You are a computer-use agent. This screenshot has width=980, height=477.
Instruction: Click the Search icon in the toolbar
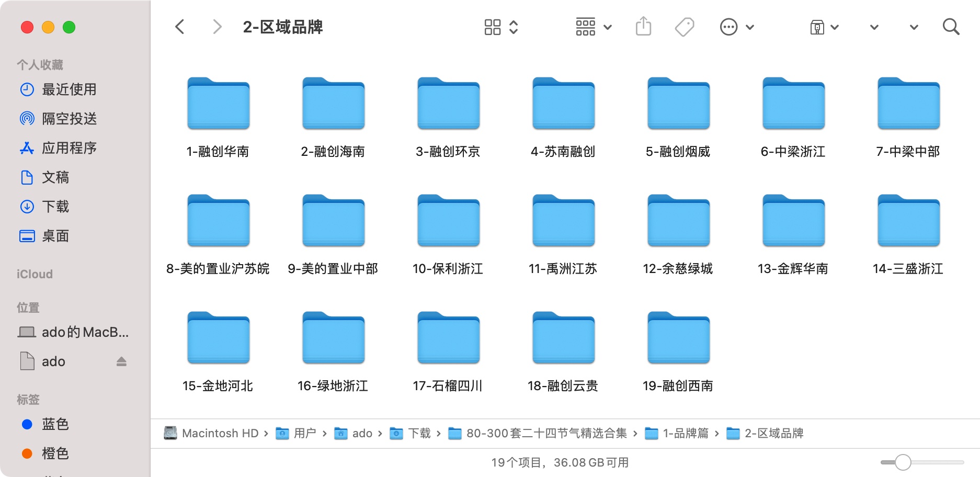pyautogui.click(x=951, y=26)
